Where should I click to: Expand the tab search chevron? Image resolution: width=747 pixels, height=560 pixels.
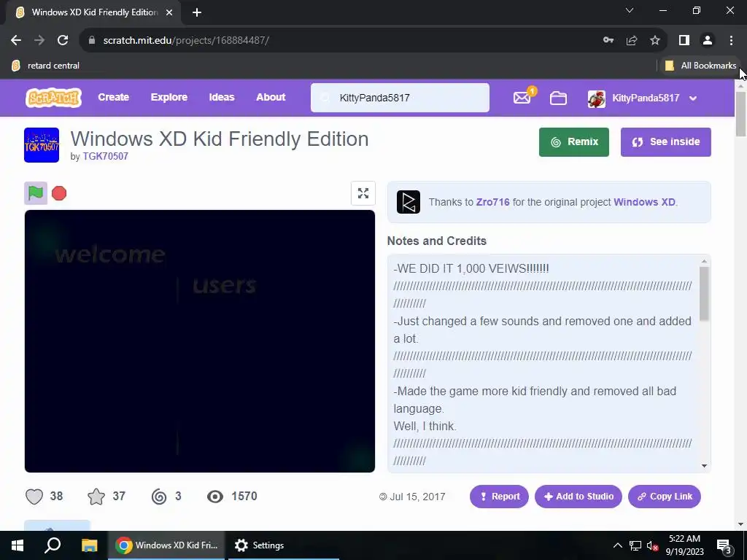click(630, 10)
